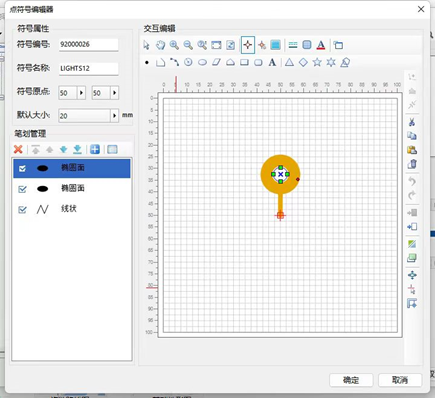Select the arrow pointer tool
This screenshot has height=398, width=435.
click(x=146, y=45)
